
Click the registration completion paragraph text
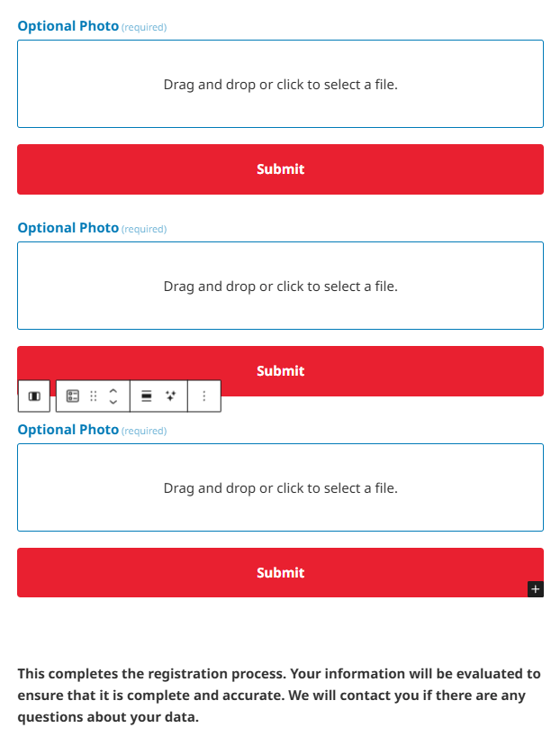tap(279, 696)
